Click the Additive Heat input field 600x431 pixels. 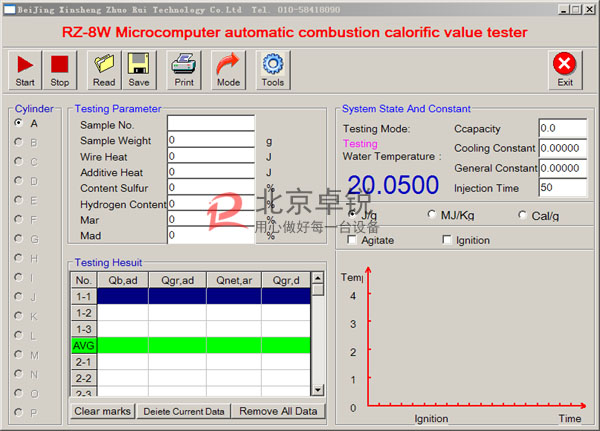tap(211, 171)
